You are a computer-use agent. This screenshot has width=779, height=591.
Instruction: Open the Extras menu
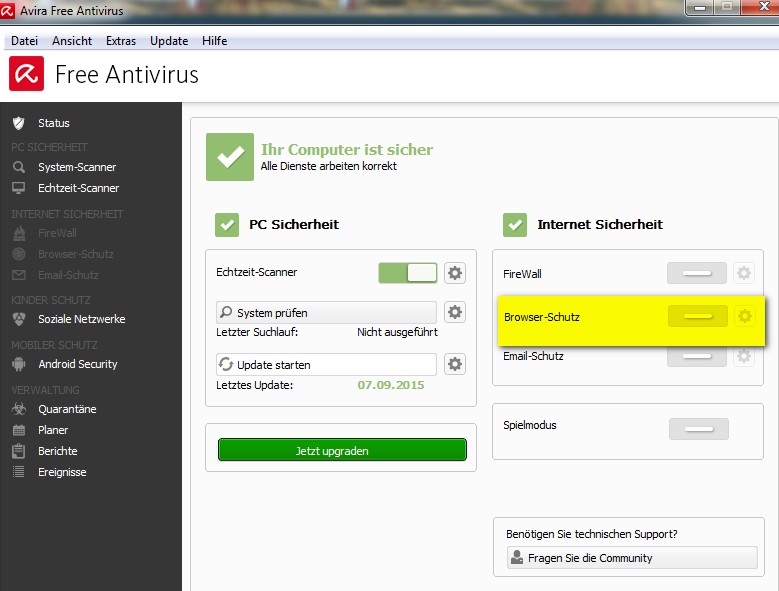click(x=121, y=41)
